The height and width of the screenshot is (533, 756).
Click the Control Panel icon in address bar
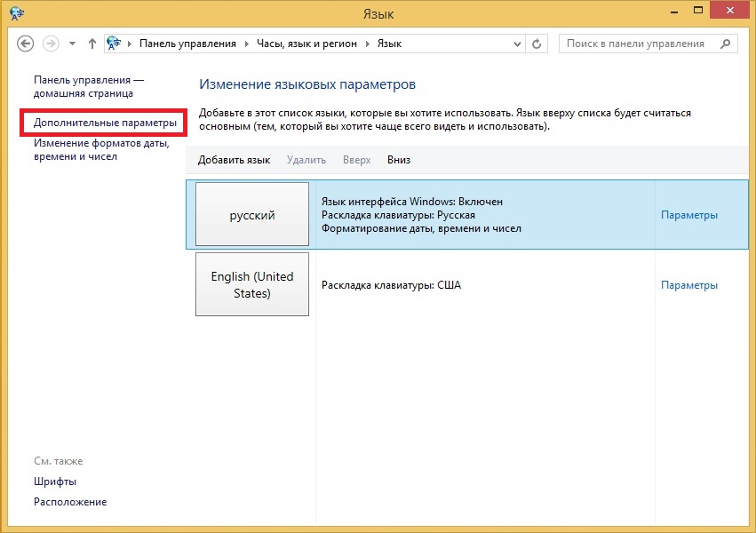coord(114,44)
